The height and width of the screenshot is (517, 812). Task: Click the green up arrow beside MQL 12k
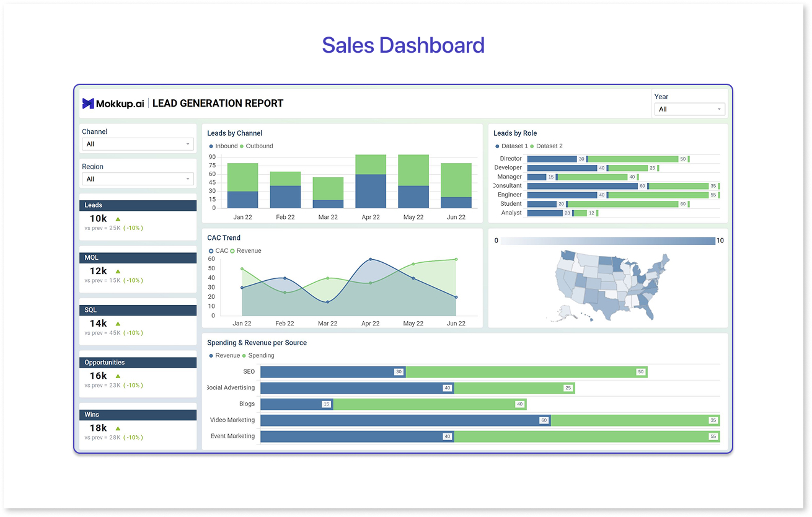[x=118, y=271]
